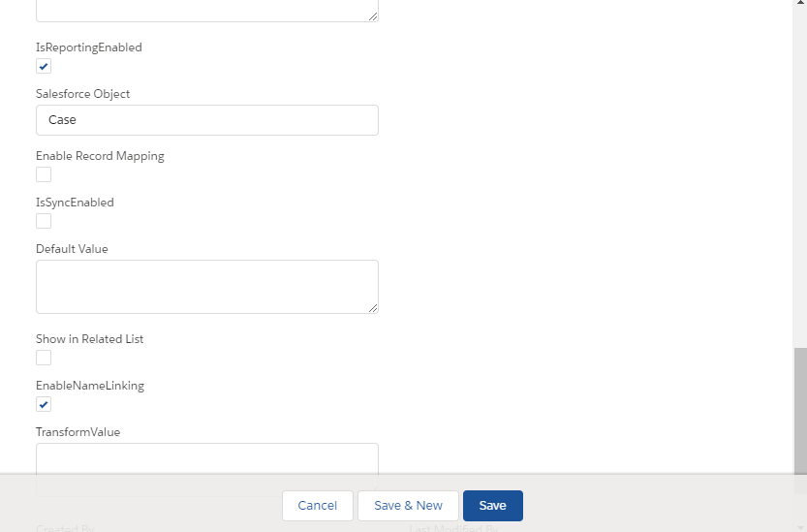Enable the Enable Record Mapping checkbox

pos(44,174)
